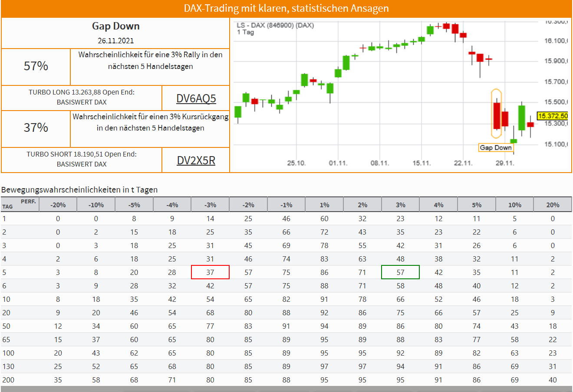Click the -20% column header
This screenshot has height=392, width=573.
tap(58, 205)
